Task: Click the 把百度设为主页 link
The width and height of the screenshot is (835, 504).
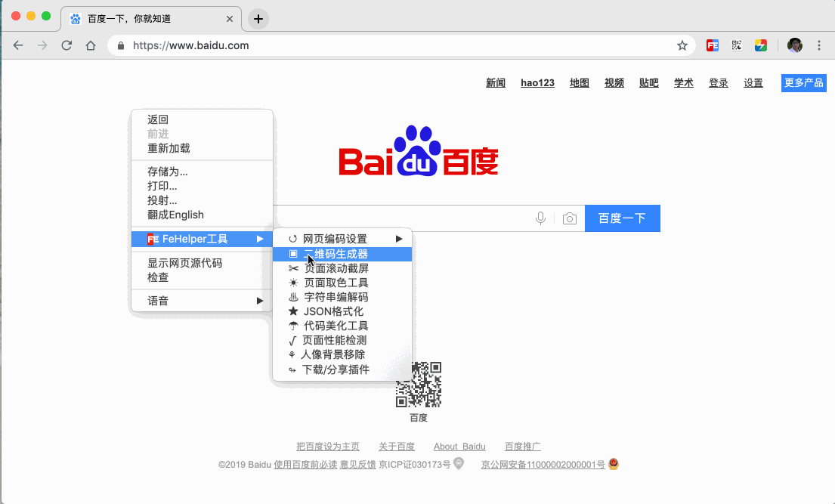Action: point(328,447)
